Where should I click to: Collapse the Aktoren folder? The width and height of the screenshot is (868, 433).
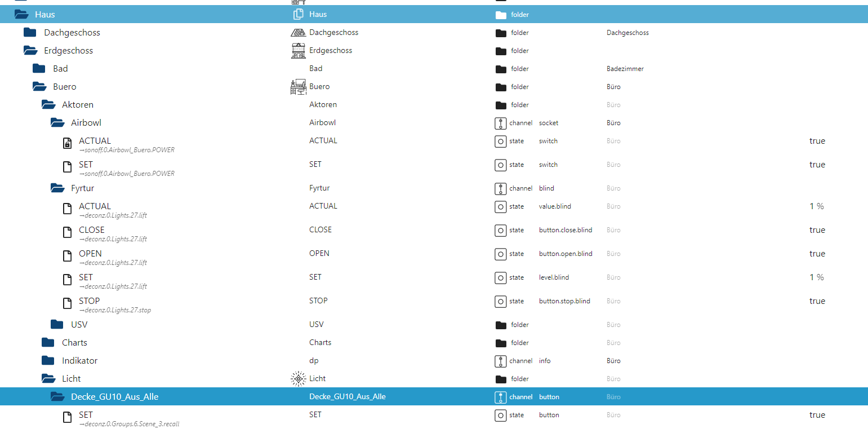(x=48, y=104)
